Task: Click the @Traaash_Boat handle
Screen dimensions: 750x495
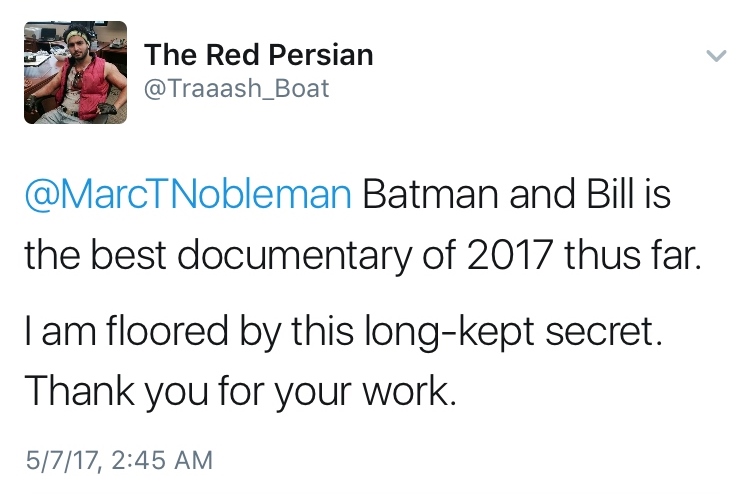Action: [x=236, y=89]
